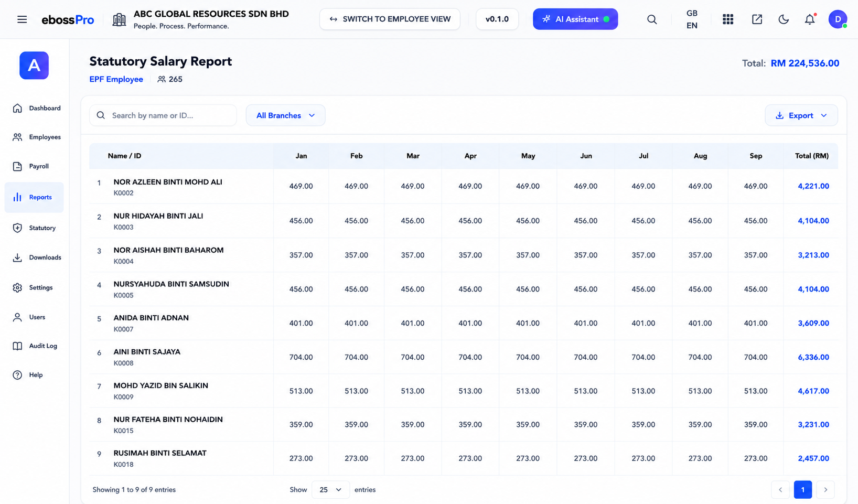Click the Export download icon
This screenshot has height=504, width=858.
779,115
